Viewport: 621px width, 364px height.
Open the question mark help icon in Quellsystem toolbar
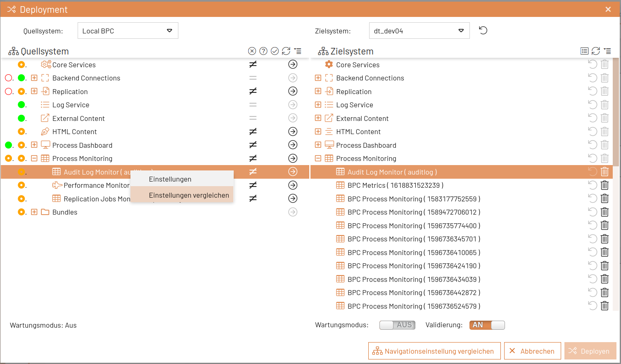(x=263, y=51)
